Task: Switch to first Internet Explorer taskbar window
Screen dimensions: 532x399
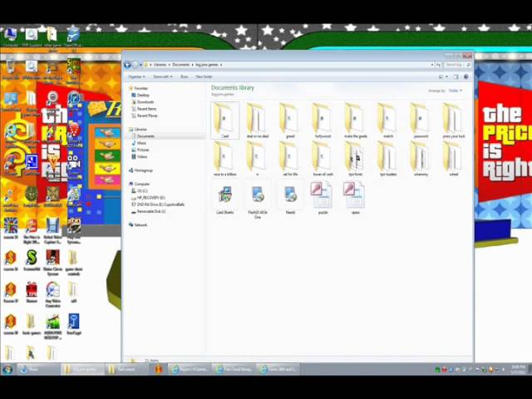Action: tap(191, 369)
